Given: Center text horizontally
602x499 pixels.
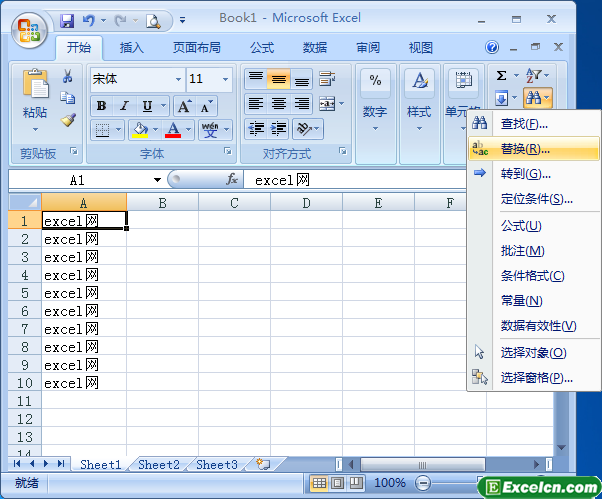Looking at the screenshot, I should pyautogui.click(x=279, y=104).
